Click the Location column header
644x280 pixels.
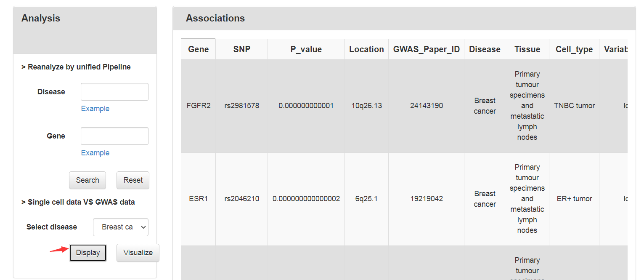click(366, 49)
